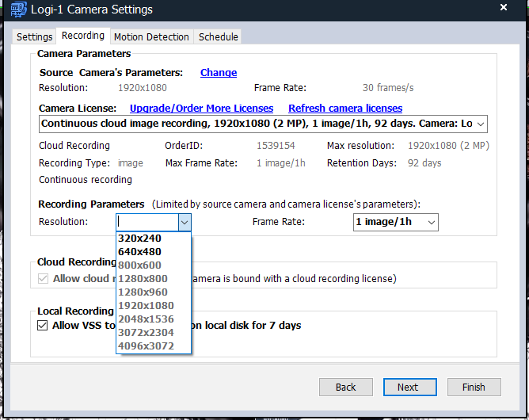The height and width of the screenshot is (420, 529).
Task: Choose 640x480 resolution option
Action: click(139, 252)
